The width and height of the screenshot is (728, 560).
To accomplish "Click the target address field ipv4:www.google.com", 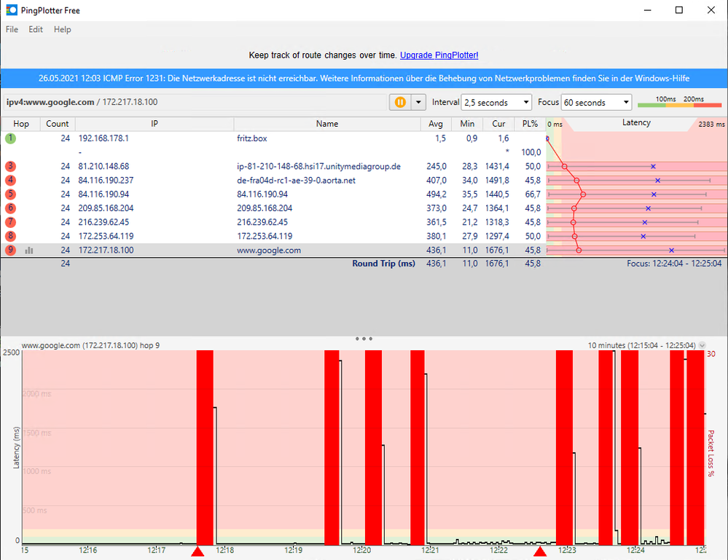I will (195, 102).
